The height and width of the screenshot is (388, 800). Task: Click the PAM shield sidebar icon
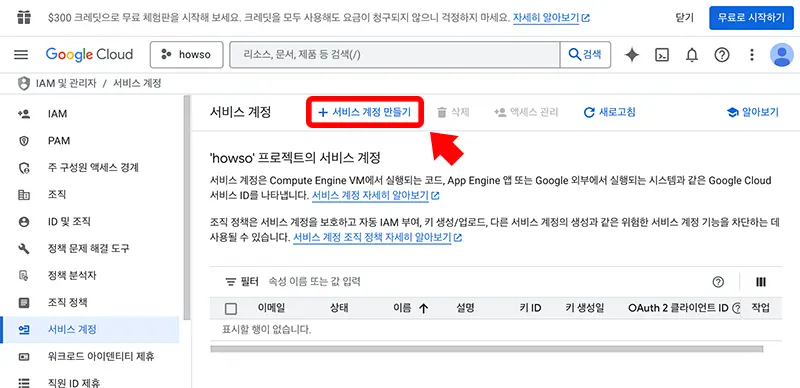point(23,141)
